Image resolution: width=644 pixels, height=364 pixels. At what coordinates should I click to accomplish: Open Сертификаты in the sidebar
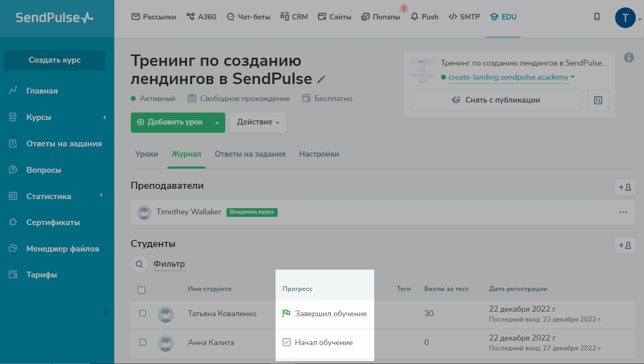tap(53, 222)
